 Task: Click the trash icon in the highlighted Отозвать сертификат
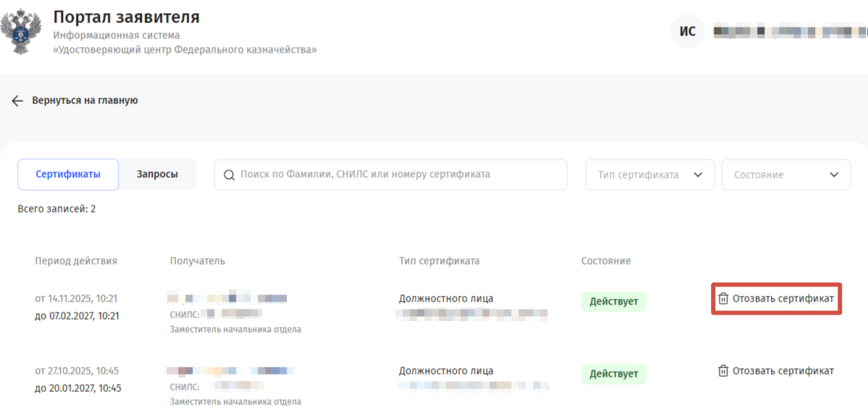pos(723,299)
